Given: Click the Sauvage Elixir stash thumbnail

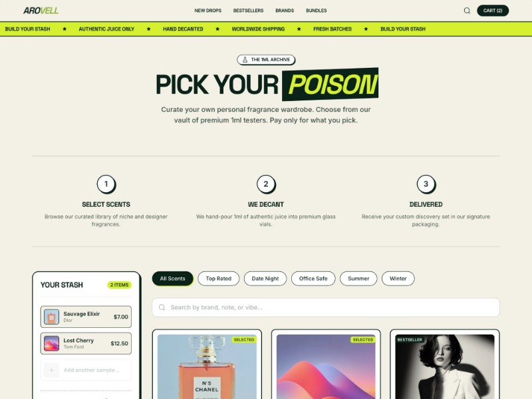Looking at the screenshot, I should point(51,317).
